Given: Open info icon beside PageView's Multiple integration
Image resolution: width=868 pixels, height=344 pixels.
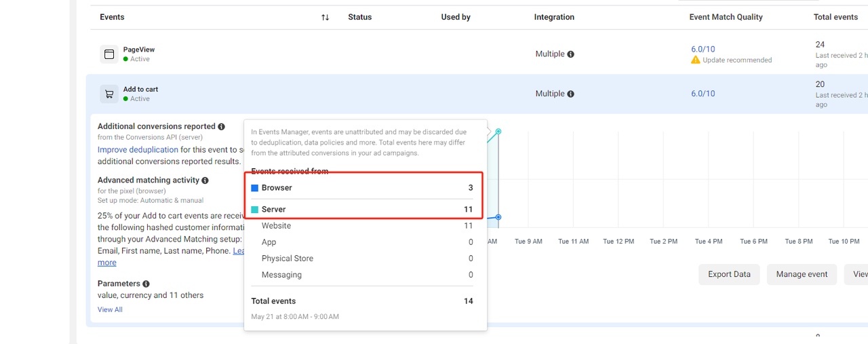Looking at the screenshot, I should pyautogui.click(x=570, y=54).
